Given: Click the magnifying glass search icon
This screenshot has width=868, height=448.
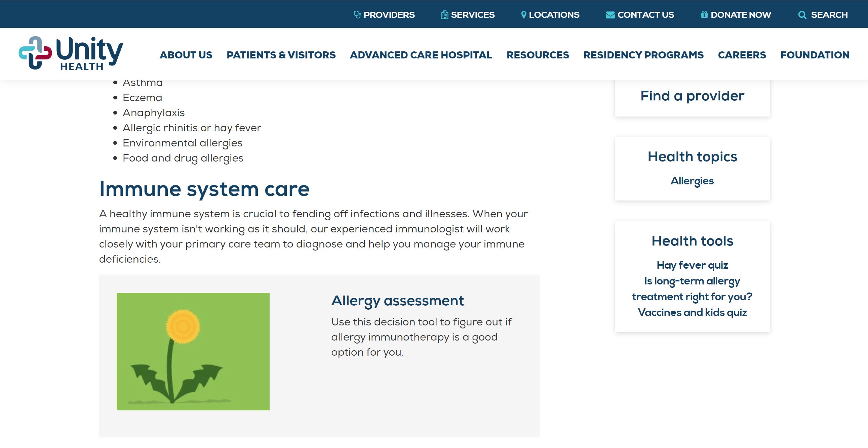Looking at the screenshot, I should coord(802,15).
